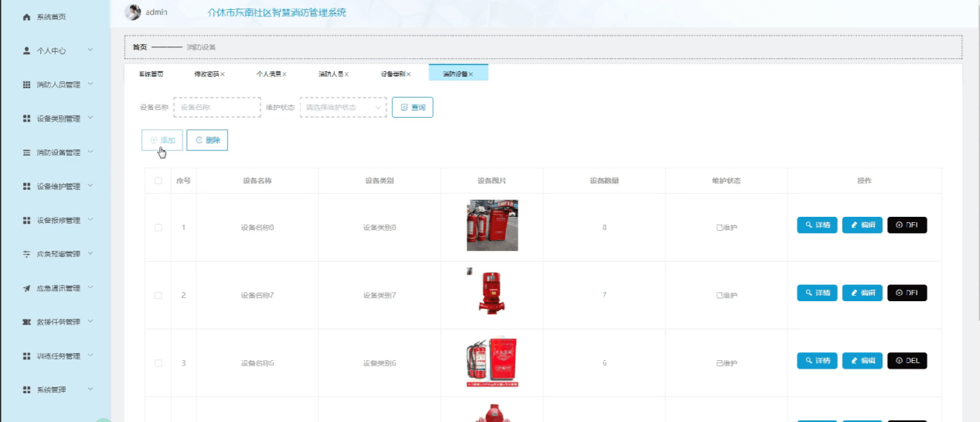Click 编辑 for 设备名称6 row
The image size is (980, 422).
(x=862, y=361)
